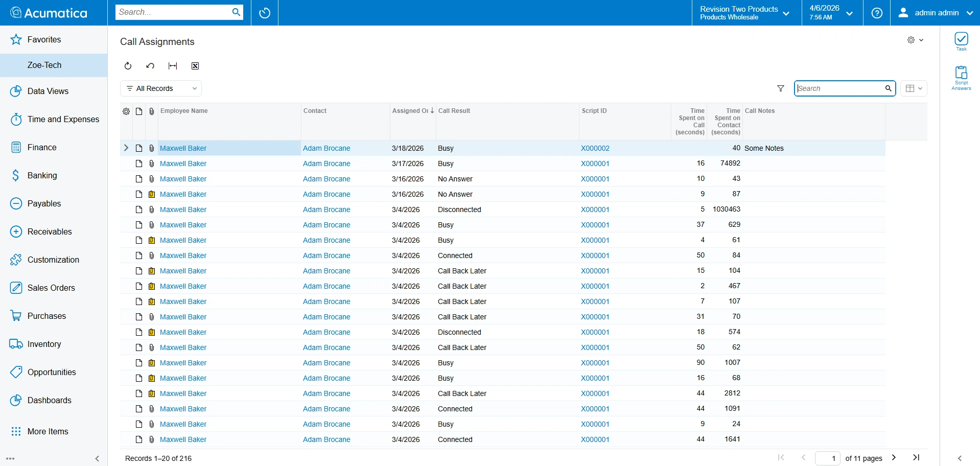Open the grid filter settings icon
The height and width of the screenshot is (466, 980).
pos(781,88)
